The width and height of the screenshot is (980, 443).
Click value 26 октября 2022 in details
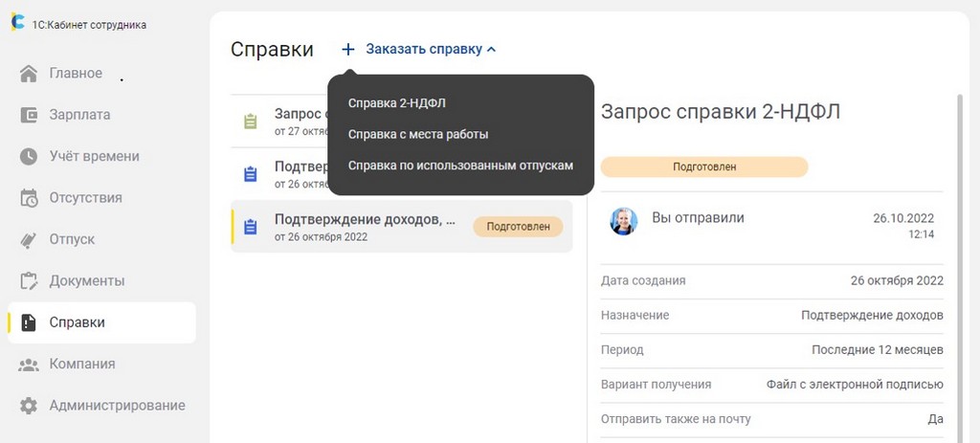[x=897, y=280]
